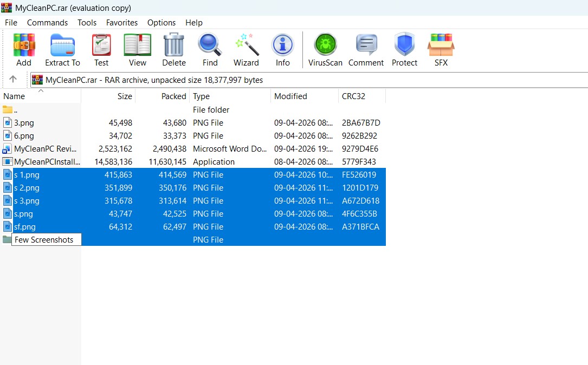Sort by the Modified column header

(304, 96)
